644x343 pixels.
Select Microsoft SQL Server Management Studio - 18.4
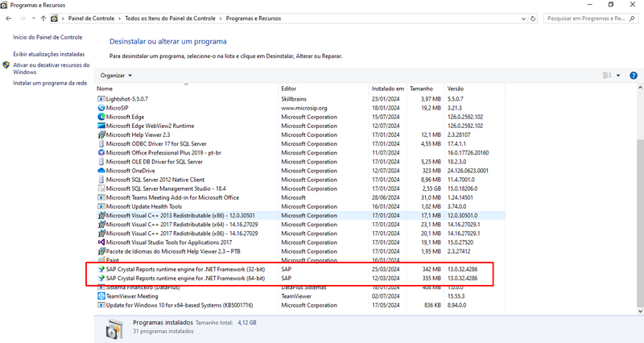(166, 188)
